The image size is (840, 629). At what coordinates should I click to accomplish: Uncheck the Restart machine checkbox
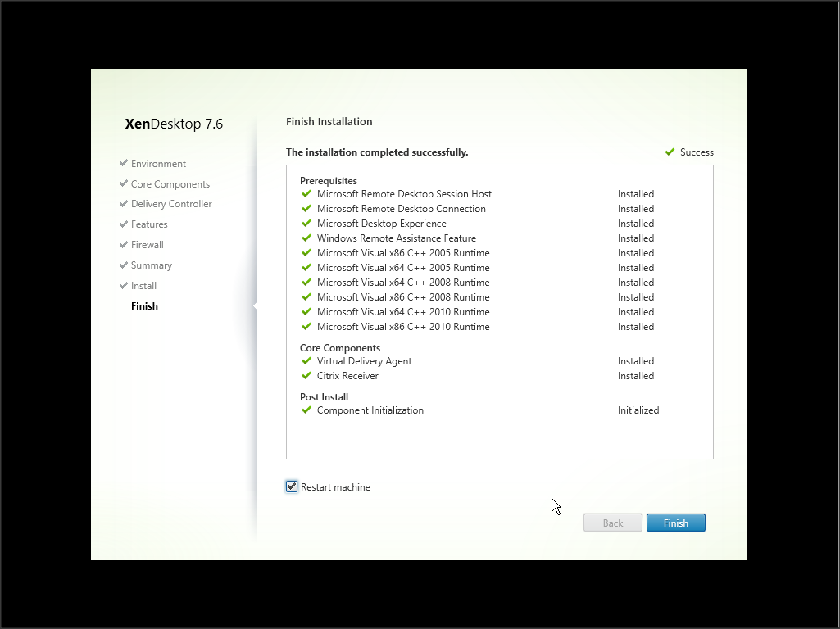tap(292, 486)
